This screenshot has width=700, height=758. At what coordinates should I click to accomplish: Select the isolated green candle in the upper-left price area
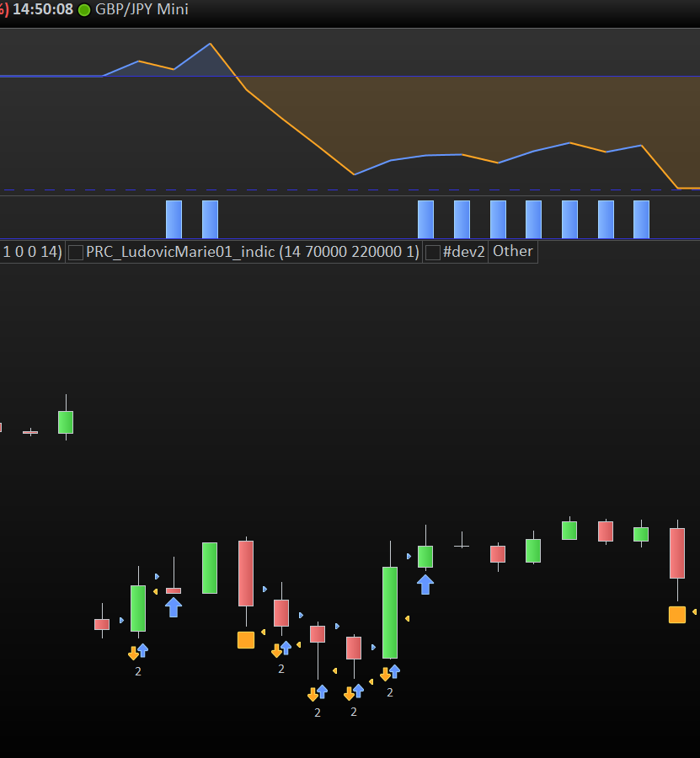point(66,422)
